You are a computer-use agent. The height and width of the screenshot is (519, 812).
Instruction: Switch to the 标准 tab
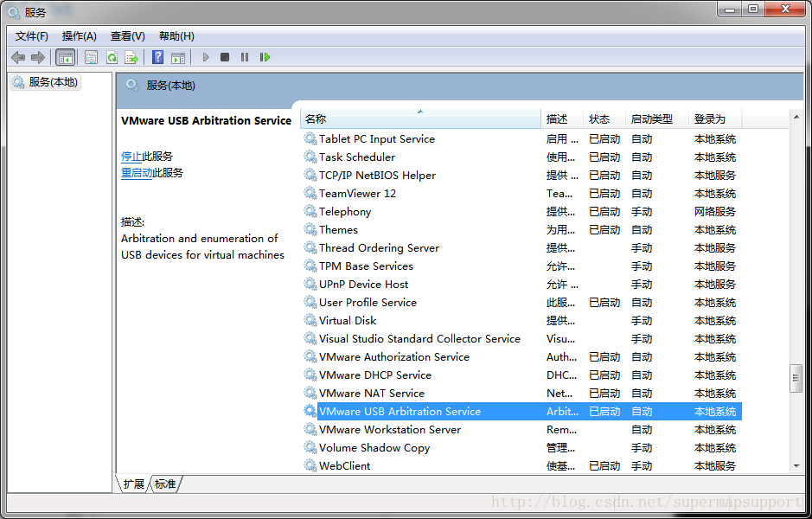(x=165, y=484)
